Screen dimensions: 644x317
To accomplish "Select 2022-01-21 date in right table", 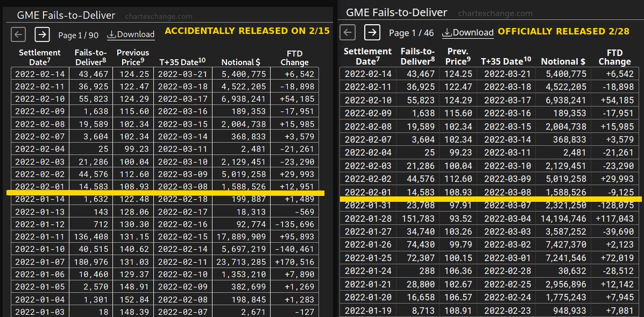I will click(369, 285).
